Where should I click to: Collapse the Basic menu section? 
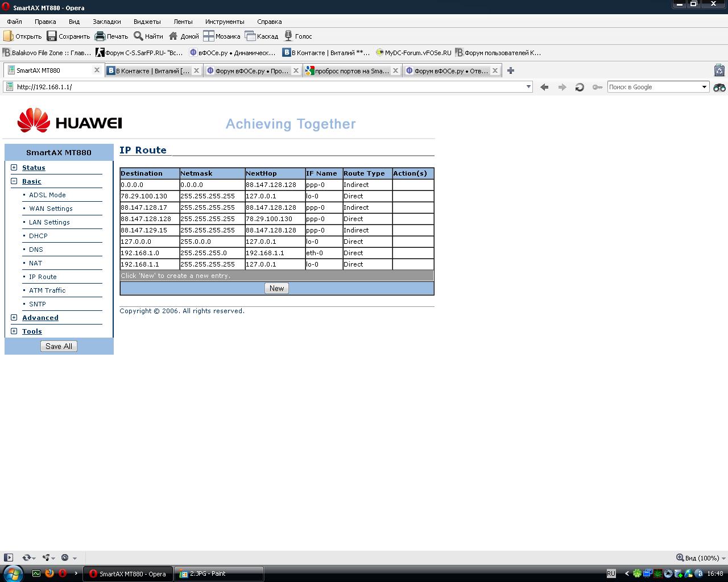tap(14, 181)
